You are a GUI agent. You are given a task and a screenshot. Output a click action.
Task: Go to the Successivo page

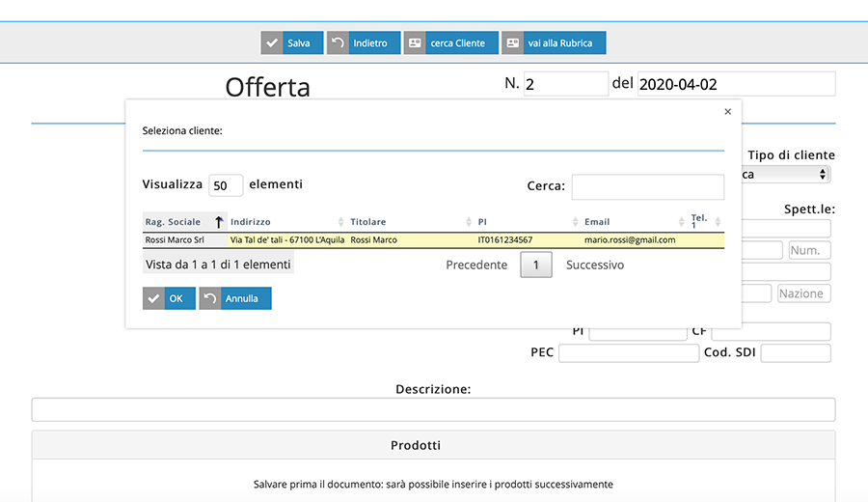(594, 265)
